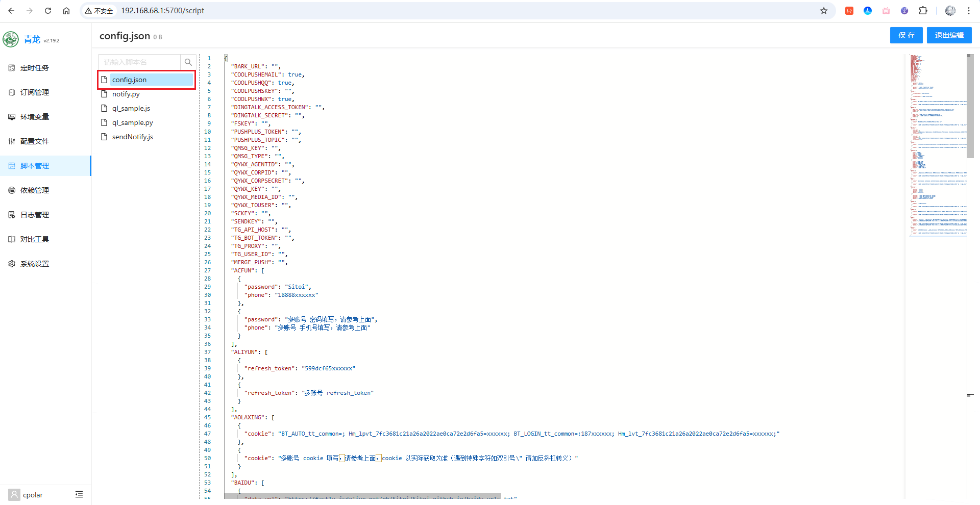Reload the page using browser refresh icon
The width and height of the screenshot is (980, 505).
click(48, 11)
